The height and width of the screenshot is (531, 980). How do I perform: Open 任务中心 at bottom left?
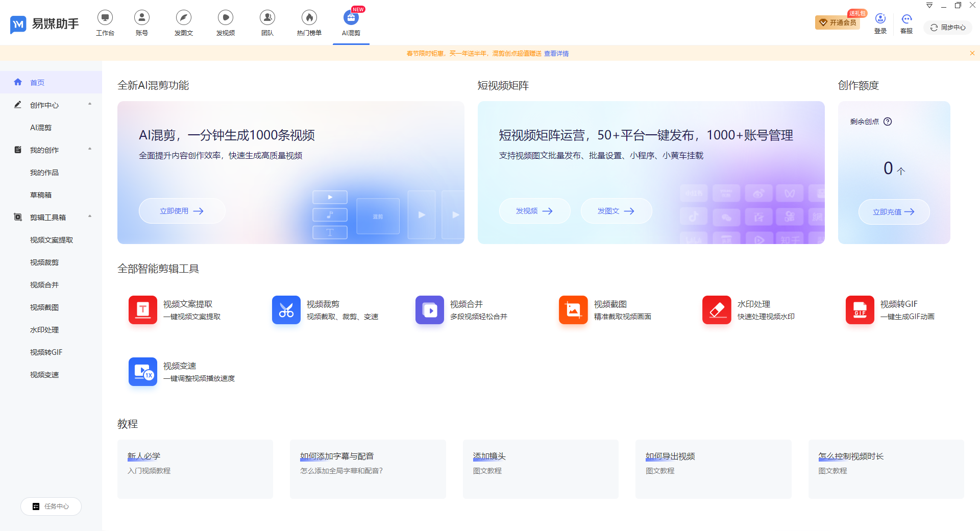coord(51,506)
